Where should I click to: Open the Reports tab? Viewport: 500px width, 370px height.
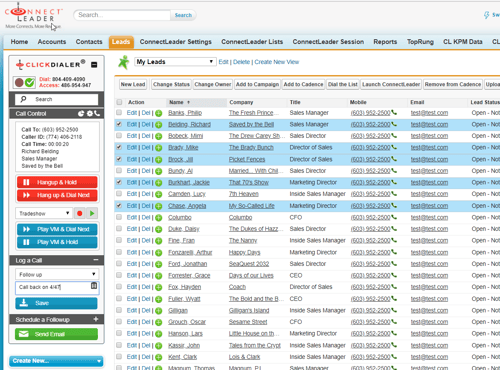click(385, 42)
